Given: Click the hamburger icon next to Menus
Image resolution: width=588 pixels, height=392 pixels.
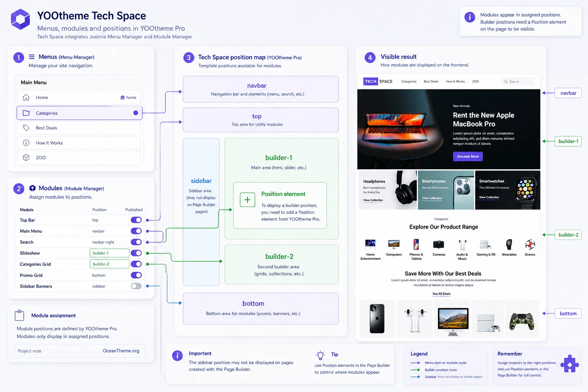Looking at the screenshot, I should point(32,57).
